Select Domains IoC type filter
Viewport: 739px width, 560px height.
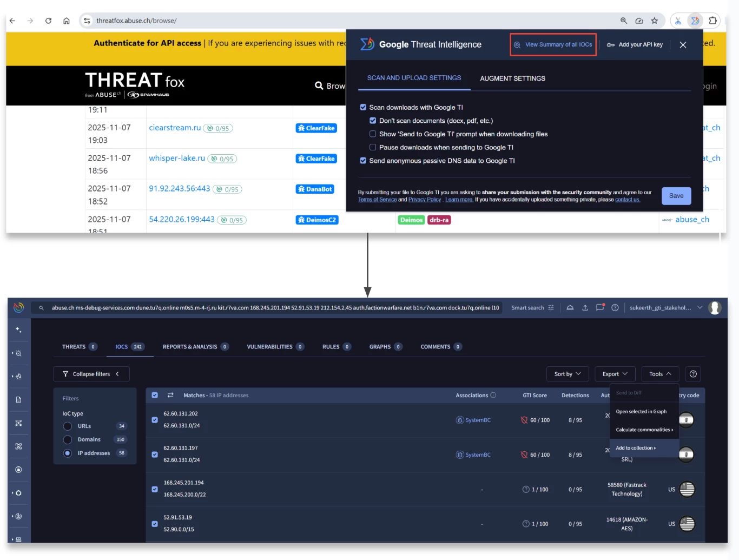[68, 440]
